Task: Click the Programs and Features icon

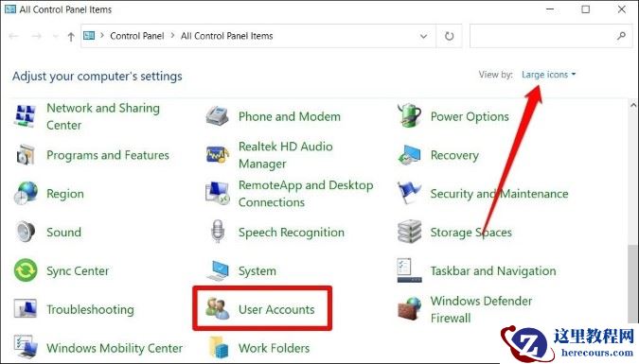Action: click(26, 155)
